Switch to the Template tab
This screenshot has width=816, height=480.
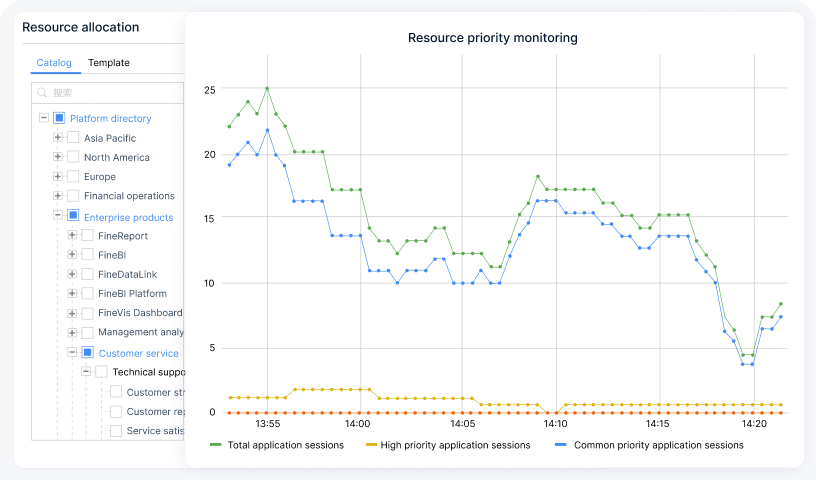click(x=108, y=63)
